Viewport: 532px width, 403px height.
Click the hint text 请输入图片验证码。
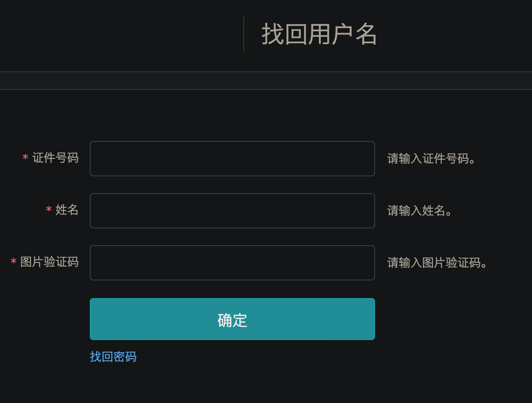click(x=437, y=263)
